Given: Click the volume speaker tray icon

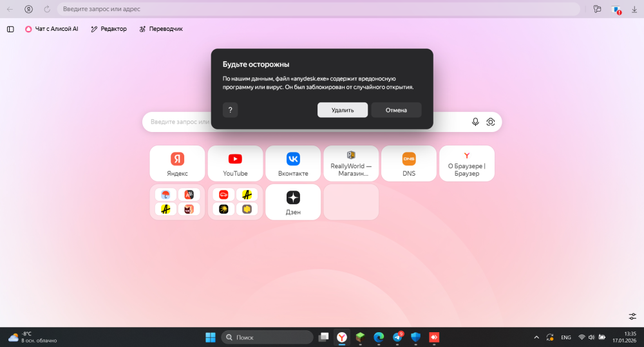Looking at the screenshot, I should (x=591, y=337).
